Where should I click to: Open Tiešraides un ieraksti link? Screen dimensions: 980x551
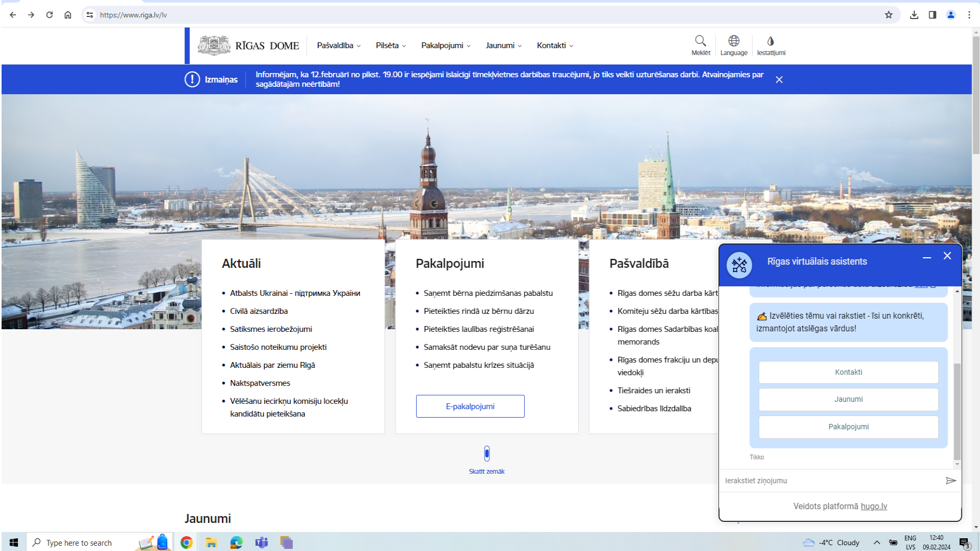pos(654,390)
